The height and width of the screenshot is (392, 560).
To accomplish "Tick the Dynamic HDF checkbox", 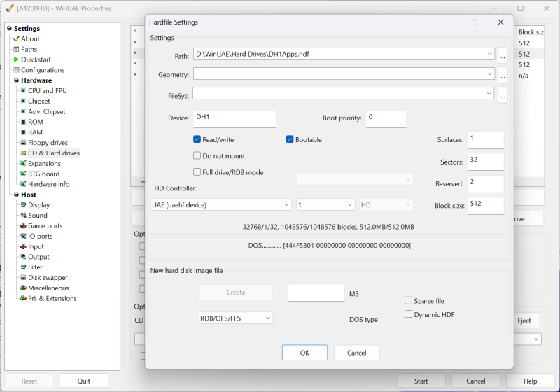I will coord(408,314).
